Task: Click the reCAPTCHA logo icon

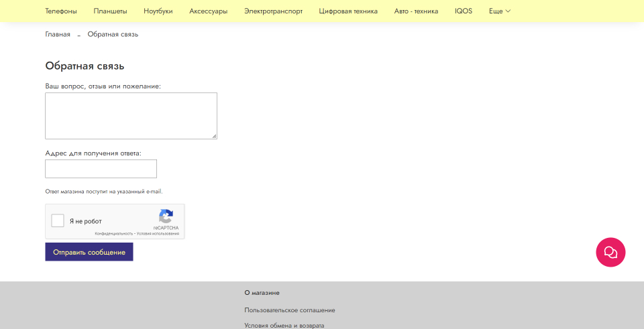Action: pos(166,216)
